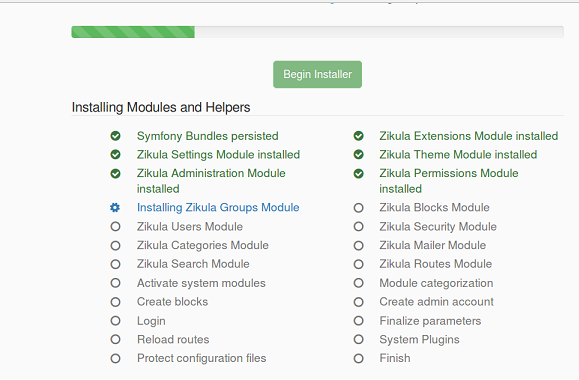Screen dimensions: 579x380
Task: Click the circle marker beside Finish step
Action: [x=358, y=358]
